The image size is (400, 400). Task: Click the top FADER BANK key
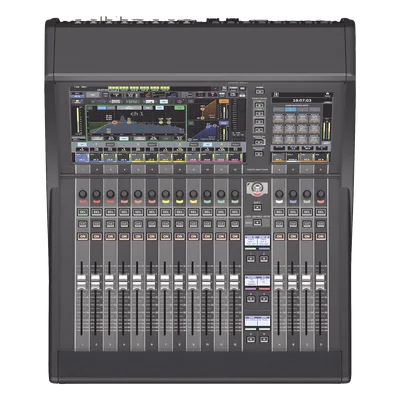259,105
